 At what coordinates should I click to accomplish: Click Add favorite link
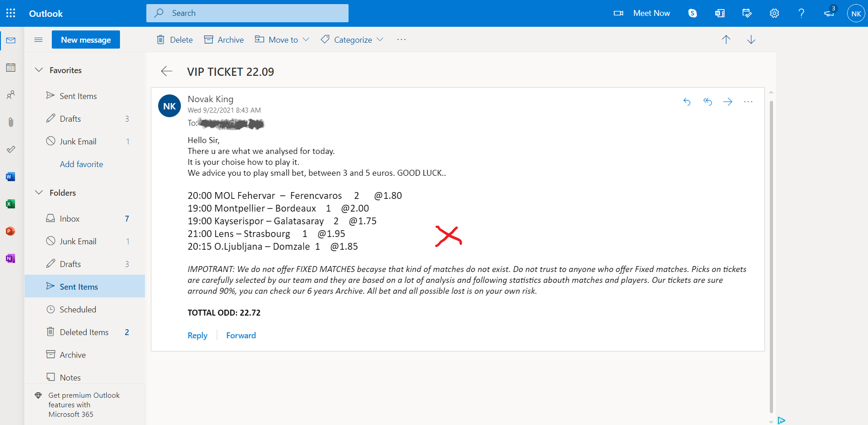coord(81,164)
